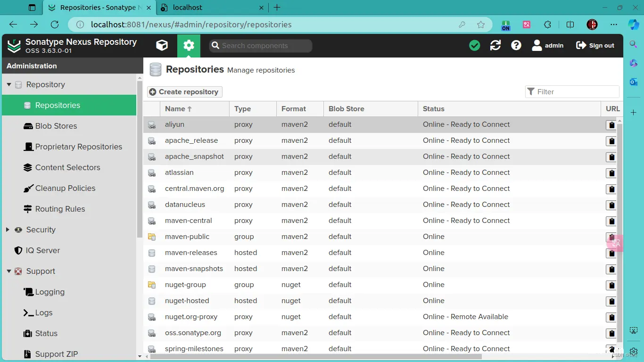Click the oss.sonatype.org repository name
The image size is (644, 362).
193,333
